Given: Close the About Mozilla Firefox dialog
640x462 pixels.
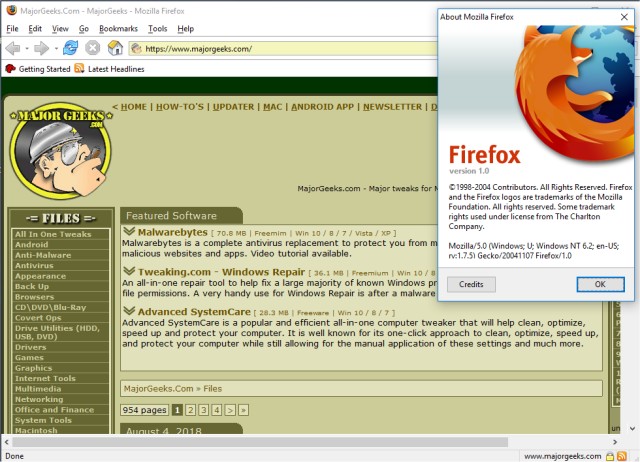Looking at the screenshot, I should point(624,17).
